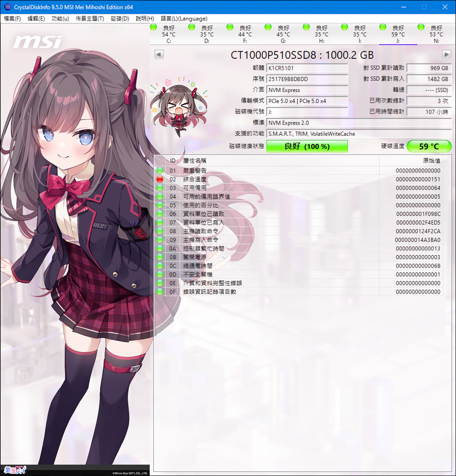Click the green status dot for attribute 0F

pos(160,292)
